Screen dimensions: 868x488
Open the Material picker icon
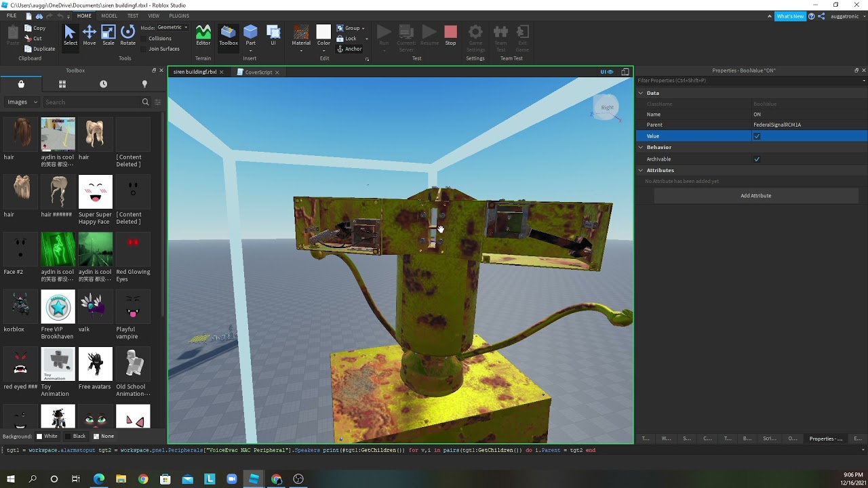pyautogui.click(x=301, y=32)
